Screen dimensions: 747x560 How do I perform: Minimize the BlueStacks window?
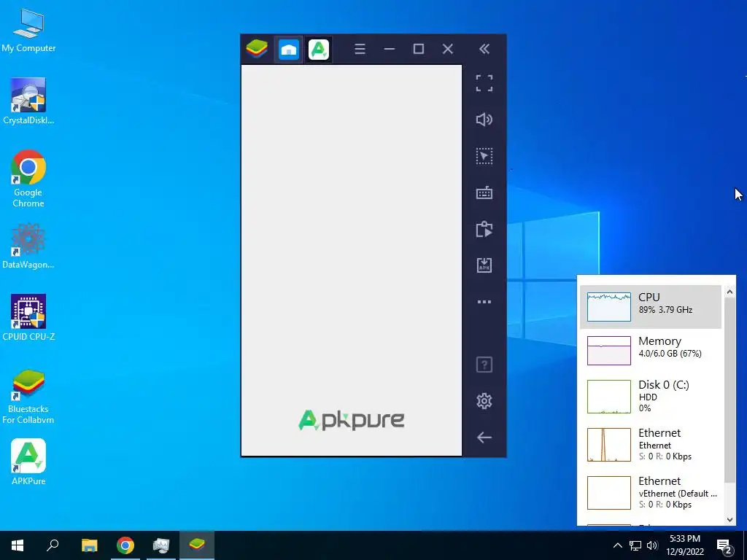(390, 49)
